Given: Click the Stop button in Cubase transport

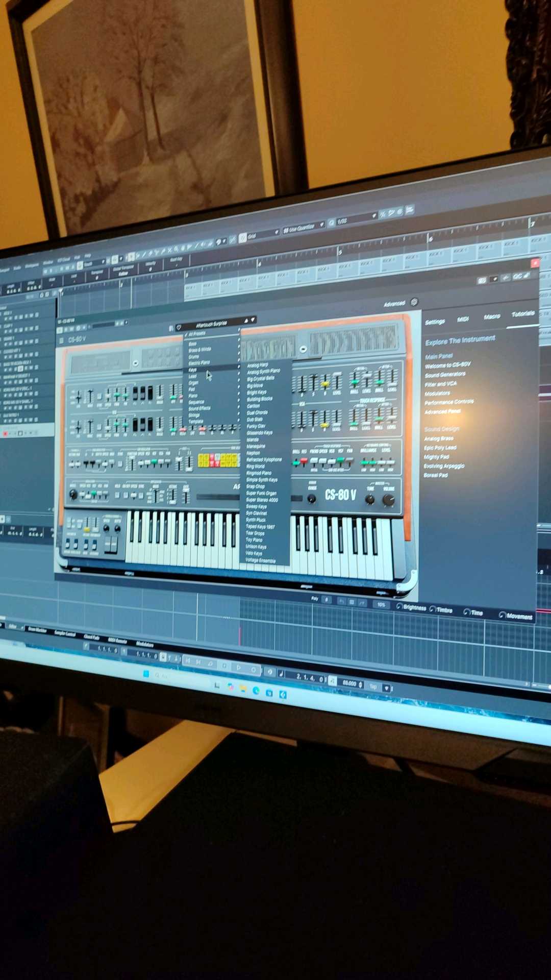Looking at the screenshot, I should (224, 666).
